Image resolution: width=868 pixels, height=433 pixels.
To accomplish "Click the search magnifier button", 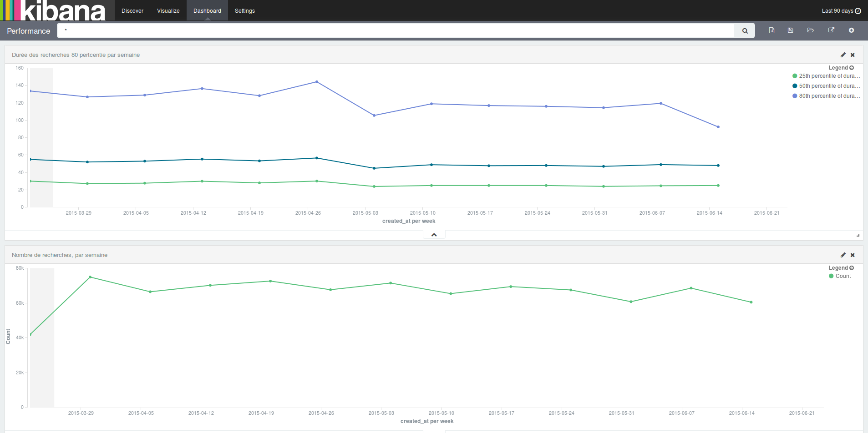I will [745, 31].
